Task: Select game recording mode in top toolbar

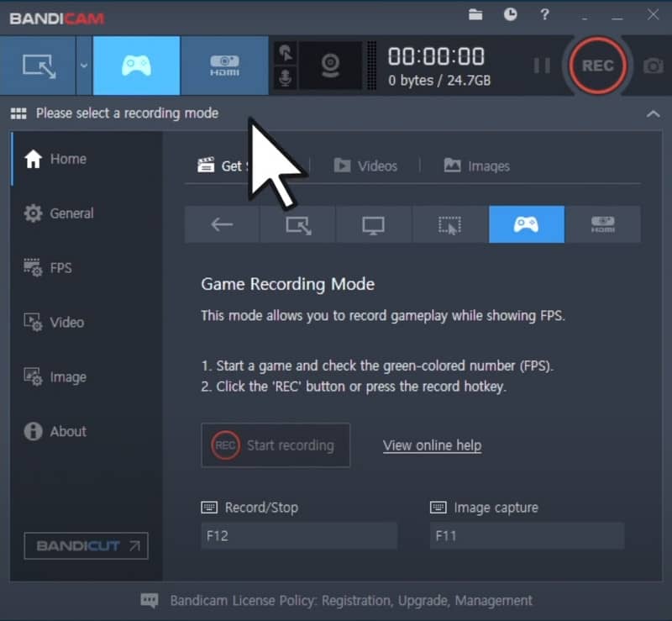Action: coord(136,66)
